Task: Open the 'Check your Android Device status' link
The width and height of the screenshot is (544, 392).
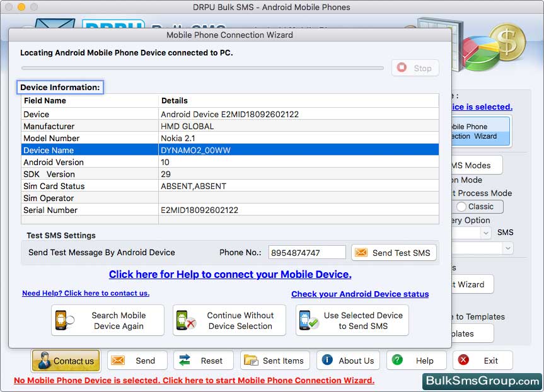Action: pos(360,294)
